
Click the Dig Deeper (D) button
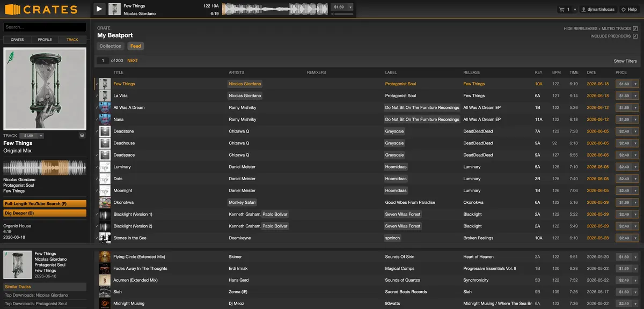(x=45, y=213)
